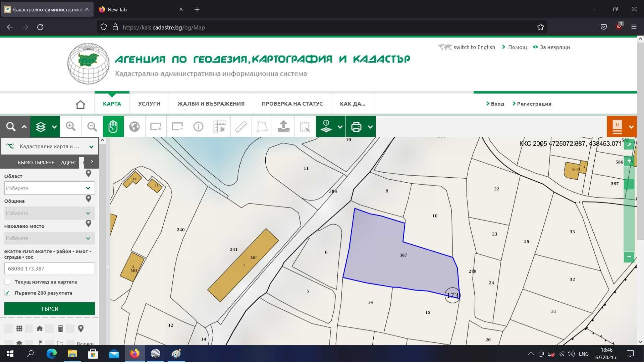Expand the 'Община' selection dropdown
Image resolution: width=644 pixels, height=362 pixels.
point(88,213)
